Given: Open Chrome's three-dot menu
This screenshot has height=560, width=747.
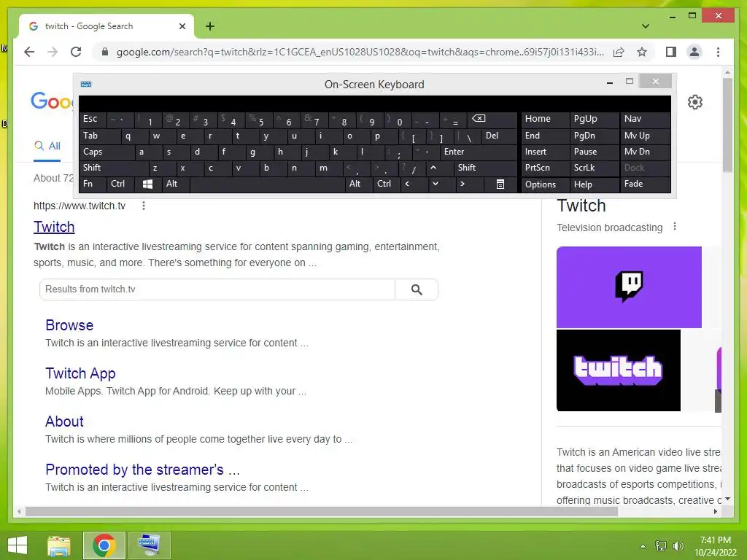Looking at the screenshot, I should (718, 52).
